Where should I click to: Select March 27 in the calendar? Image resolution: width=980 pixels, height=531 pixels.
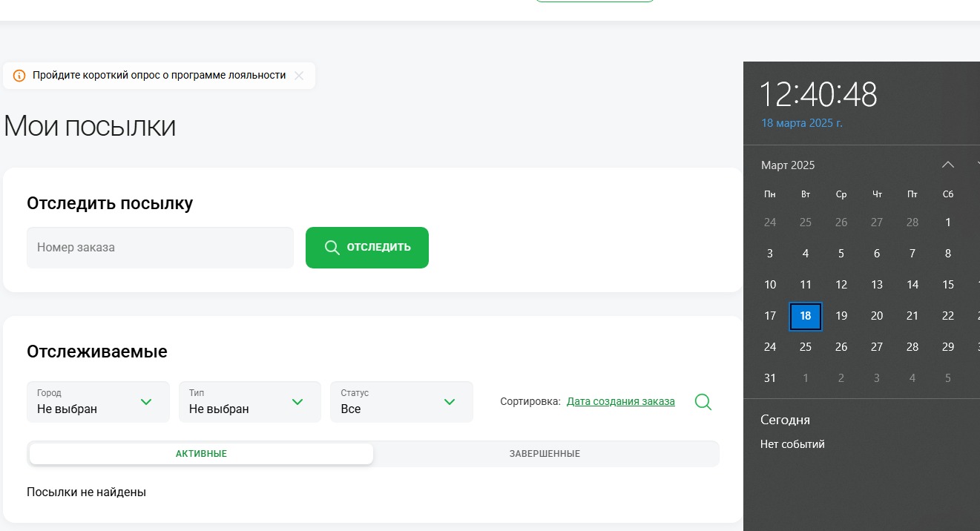pyautogui.click(x=877, y=347)
